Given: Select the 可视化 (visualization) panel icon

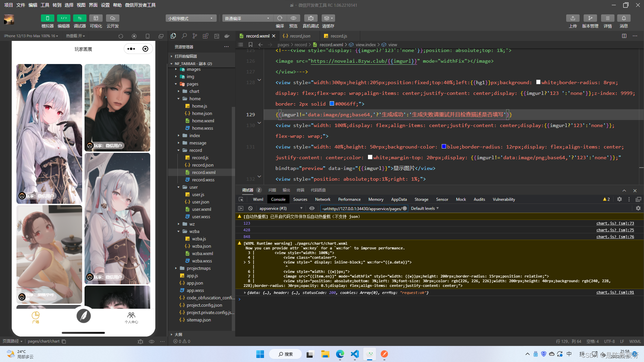Looking at the screenshot, I should [x=96, y=18].
